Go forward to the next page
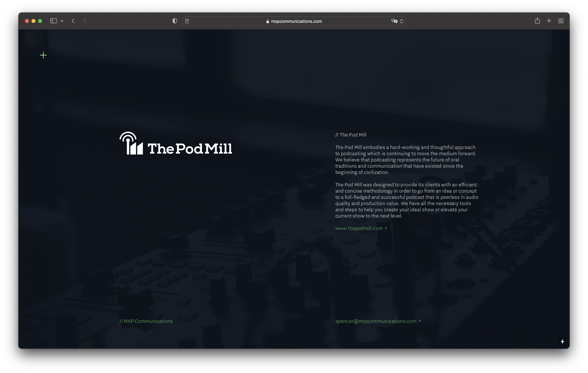Viewport: 588px width, 373px height. (84, 21)
